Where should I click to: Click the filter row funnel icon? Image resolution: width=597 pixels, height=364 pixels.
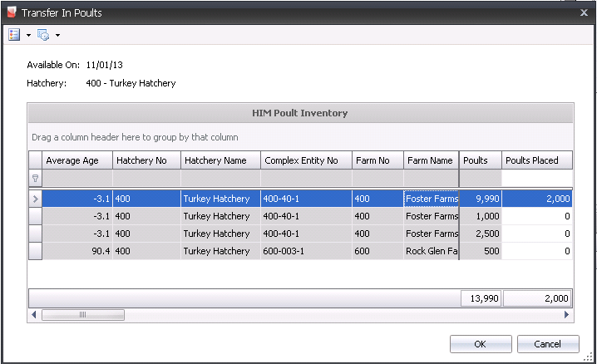click(35, 178)
